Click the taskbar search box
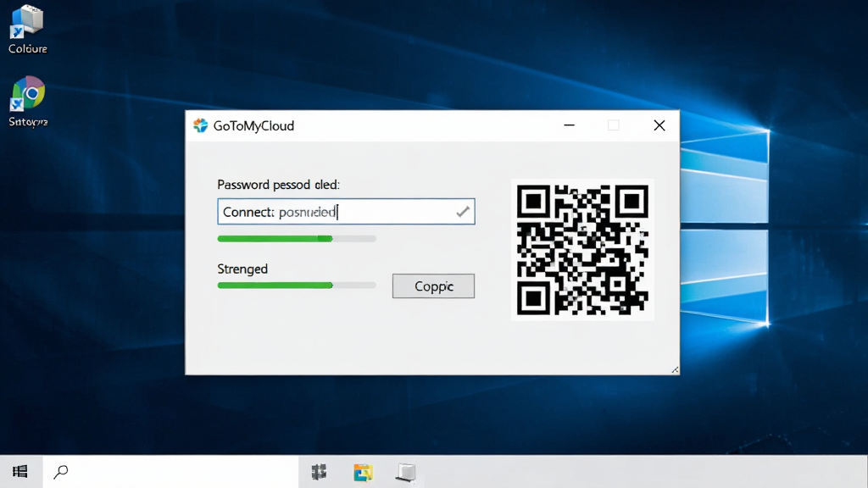 tap(170, 471)
